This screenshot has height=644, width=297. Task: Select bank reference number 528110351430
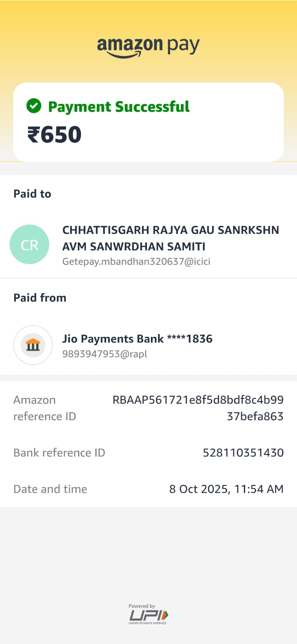click(243, 453)
